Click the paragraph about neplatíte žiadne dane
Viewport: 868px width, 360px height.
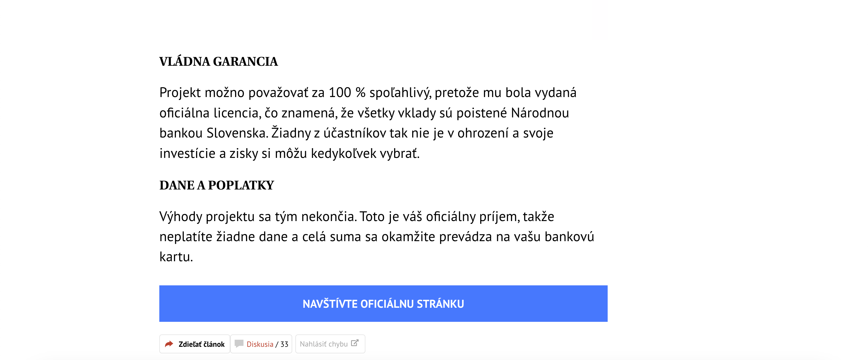[376, 237]
